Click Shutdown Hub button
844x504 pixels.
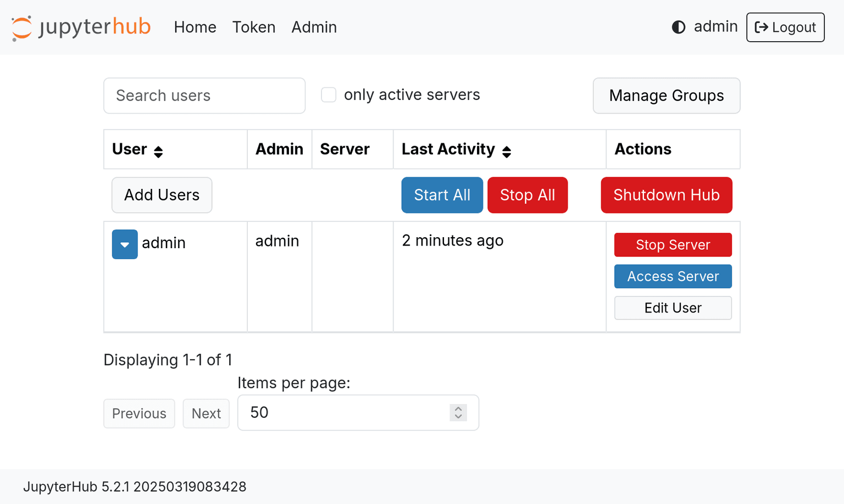pyautogui.click(x=667, y=195)
